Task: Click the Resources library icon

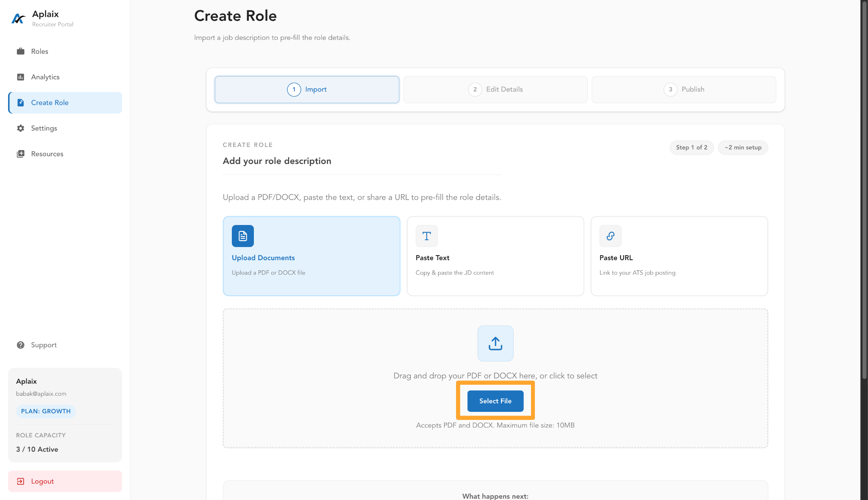Action: [20, 154]
